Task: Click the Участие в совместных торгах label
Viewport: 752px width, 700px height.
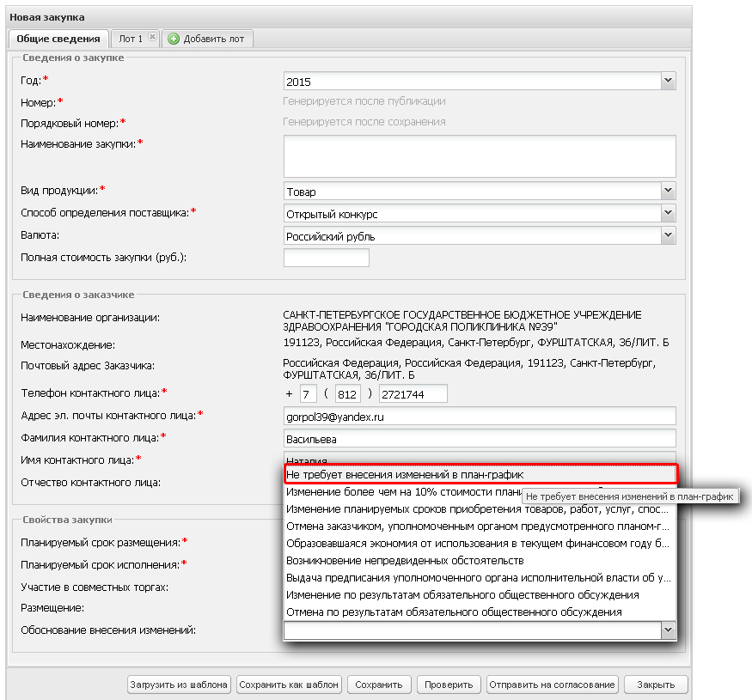Action: click(95, 587)
